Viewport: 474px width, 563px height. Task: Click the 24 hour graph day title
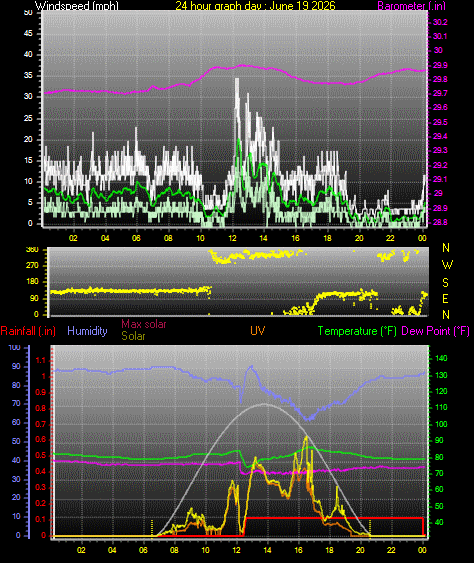(x=255, y=5)
